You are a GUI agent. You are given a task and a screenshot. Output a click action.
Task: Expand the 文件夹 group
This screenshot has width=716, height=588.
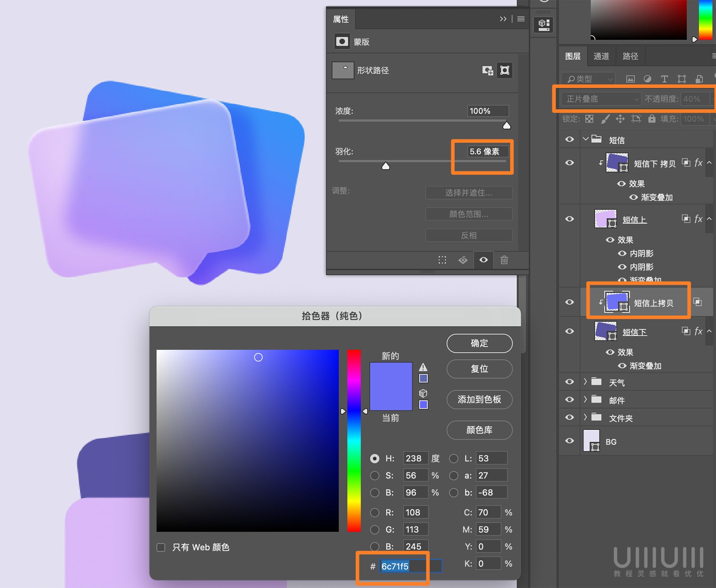[585, 417]
